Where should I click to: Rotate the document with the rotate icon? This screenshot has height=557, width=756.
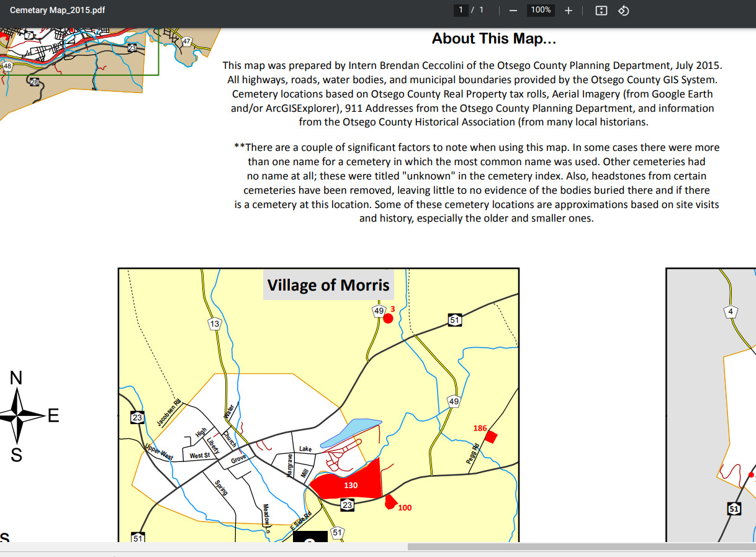point(624,11)
